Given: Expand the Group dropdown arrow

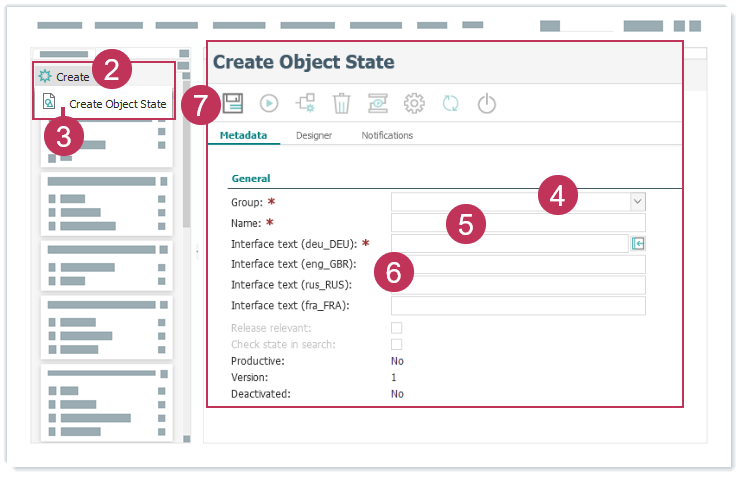Looking at the screenshot, I should click(638, 201).
